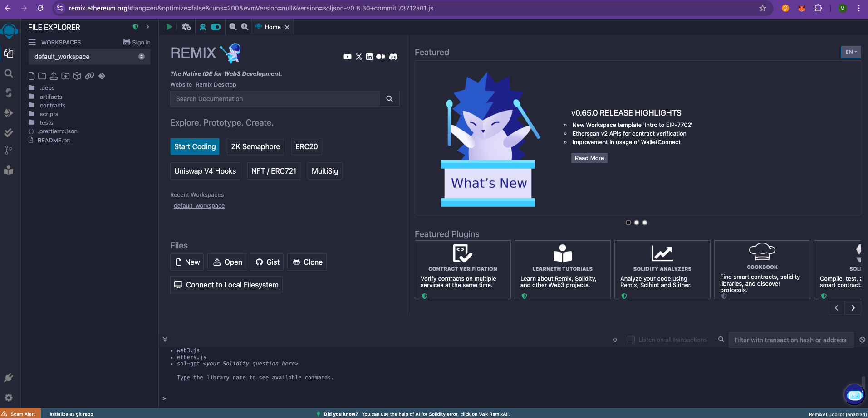Click the documentation search magnifier button
This screenshot has height=418, width=868.
[389, 99]
